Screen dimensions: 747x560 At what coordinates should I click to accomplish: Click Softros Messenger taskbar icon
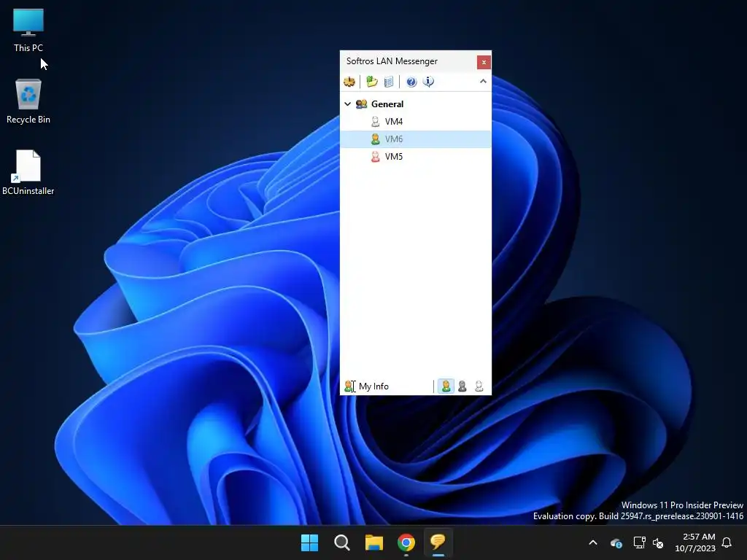438,542
